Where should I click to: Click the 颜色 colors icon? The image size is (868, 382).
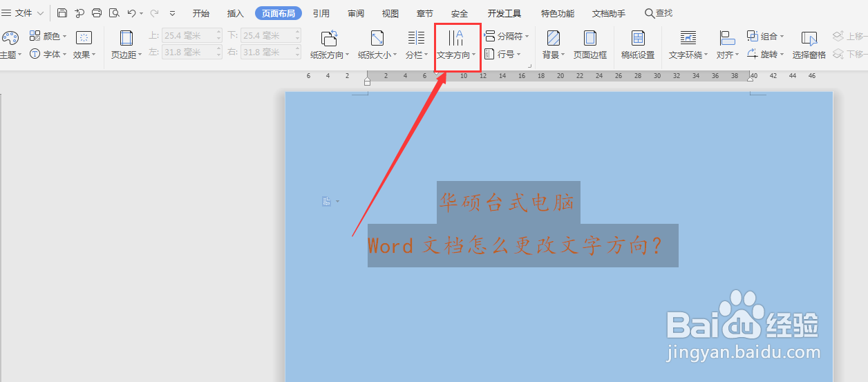35,36
